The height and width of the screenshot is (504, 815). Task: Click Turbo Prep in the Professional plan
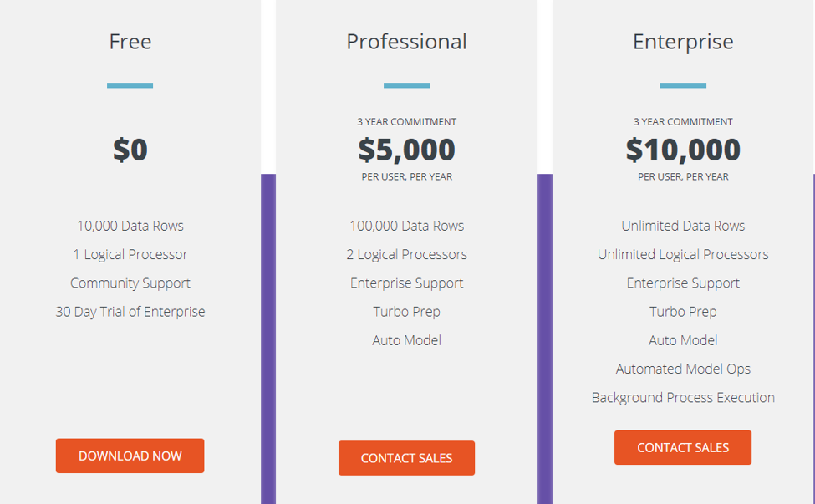(406, 312)
